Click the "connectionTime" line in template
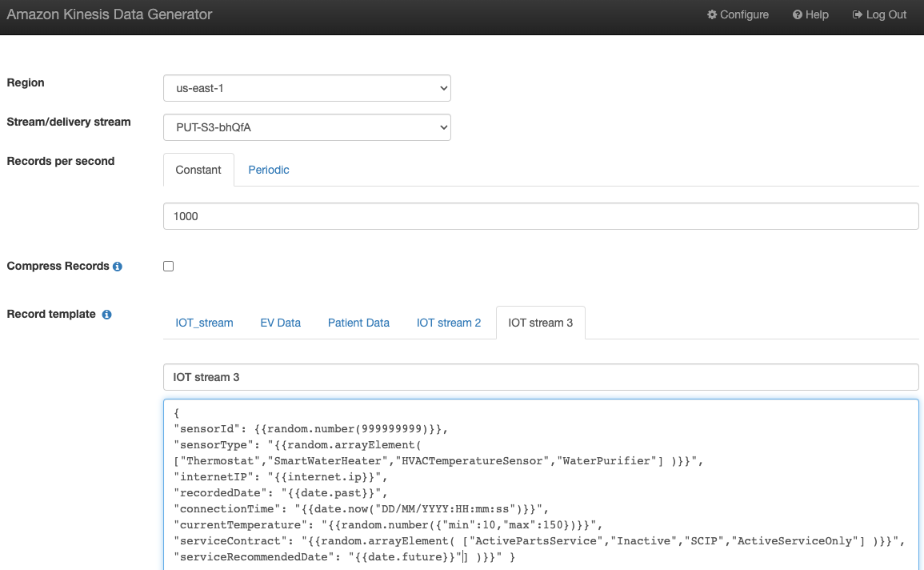 pyautogui.click(x=362, y=508)
